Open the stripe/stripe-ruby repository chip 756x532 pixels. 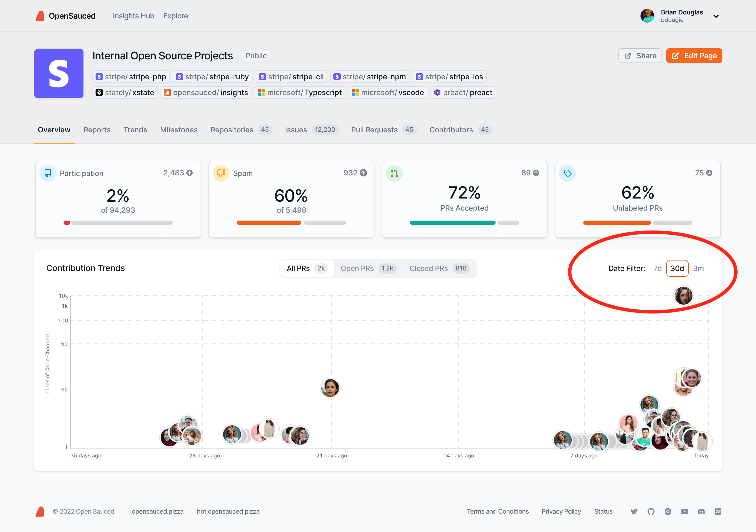tap(212, 77)
